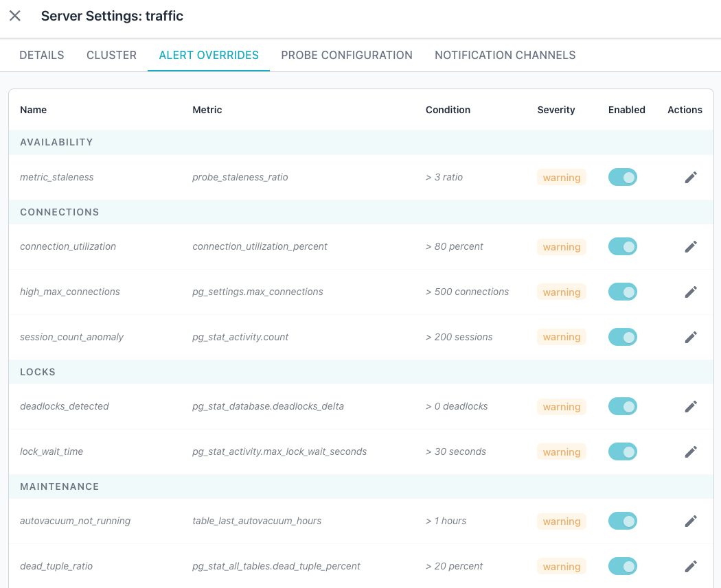Viewport: 721px width, 588px height.
Task: Select the lock_wait_time name cell
Action: 51,451
